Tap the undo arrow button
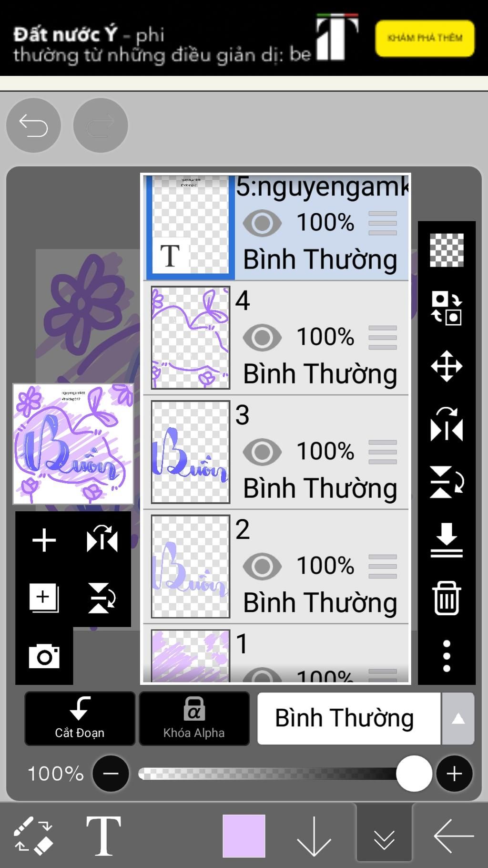 (33, 126)
